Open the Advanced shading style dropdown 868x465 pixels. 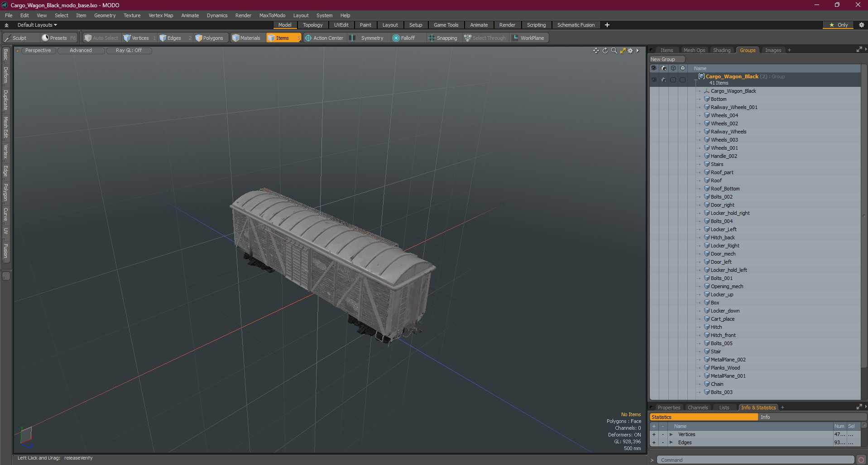click(81, 51)
